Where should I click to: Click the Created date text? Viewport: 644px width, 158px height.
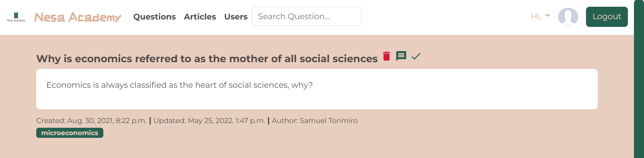[x=91, y=121]
